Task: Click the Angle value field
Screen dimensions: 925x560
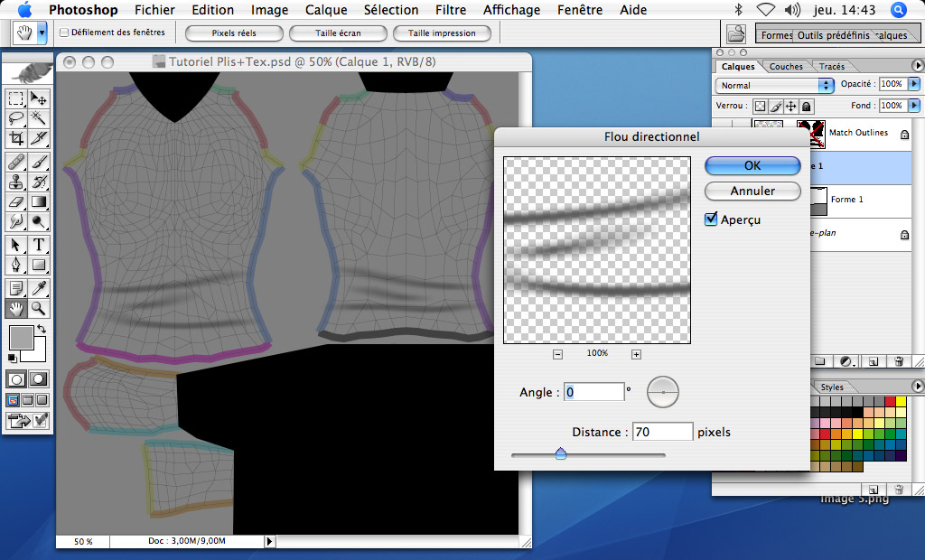Action: (594, 392)
